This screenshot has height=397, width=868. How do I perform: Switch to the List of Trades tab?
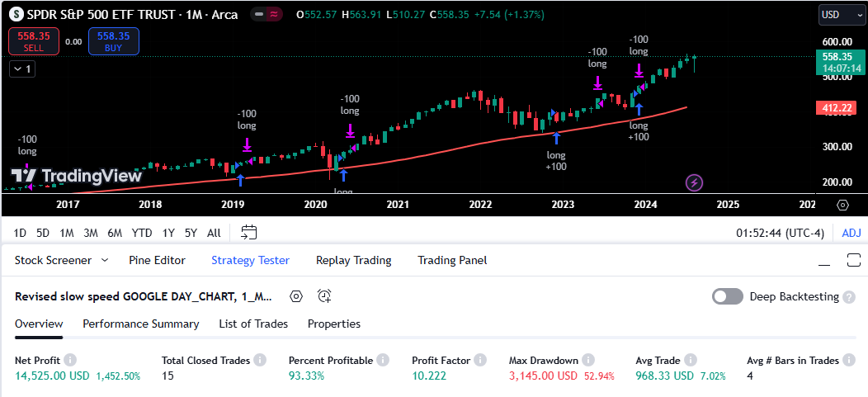tap(253, 324)
